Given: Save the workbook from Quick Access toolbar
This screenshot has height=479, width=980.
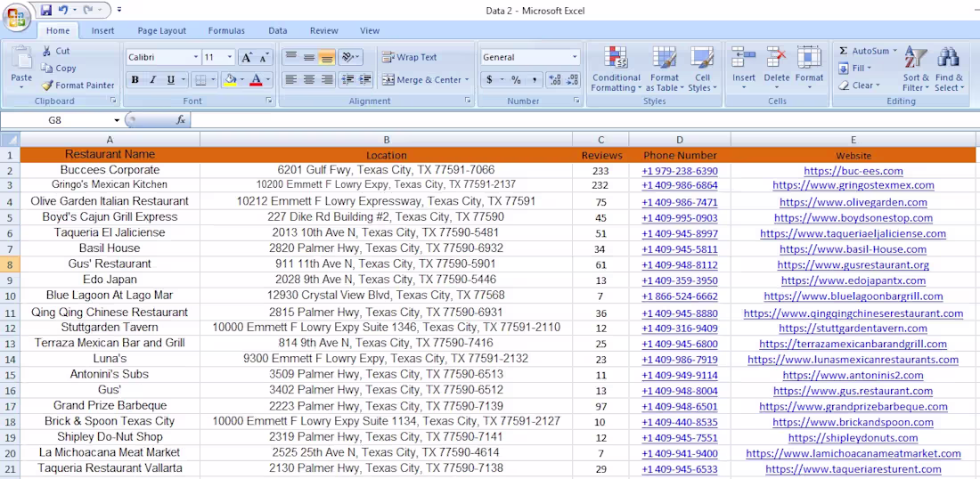Looking at the screenshot, I should tap(46, 10).
